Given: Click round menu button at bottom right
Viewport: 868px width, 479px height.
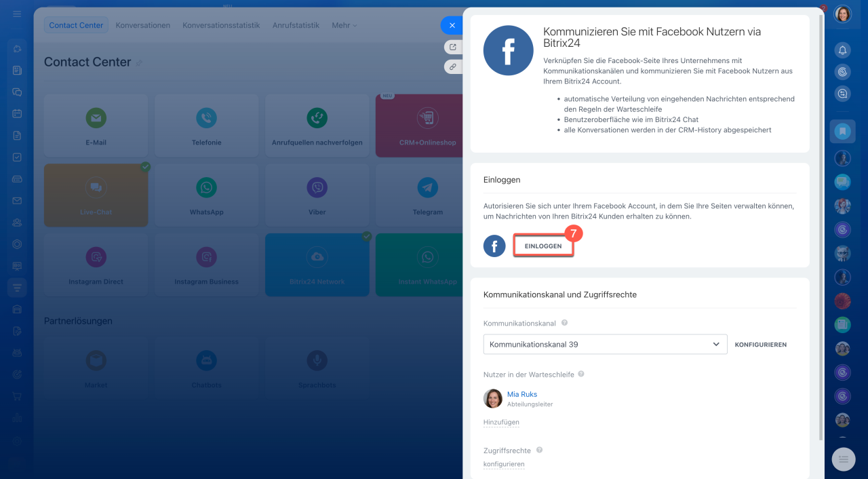Looking at the screenshot, I should click(x=843, y=459).
